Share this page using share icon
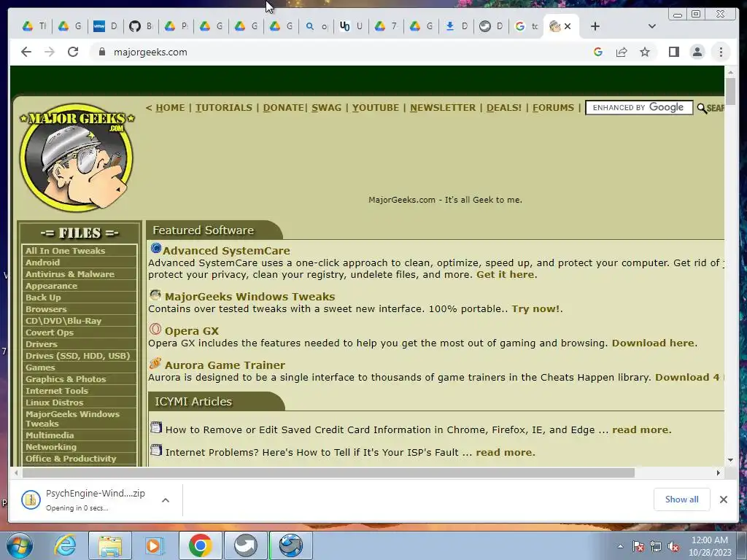747x560 pixels. [x=622, y=52]
